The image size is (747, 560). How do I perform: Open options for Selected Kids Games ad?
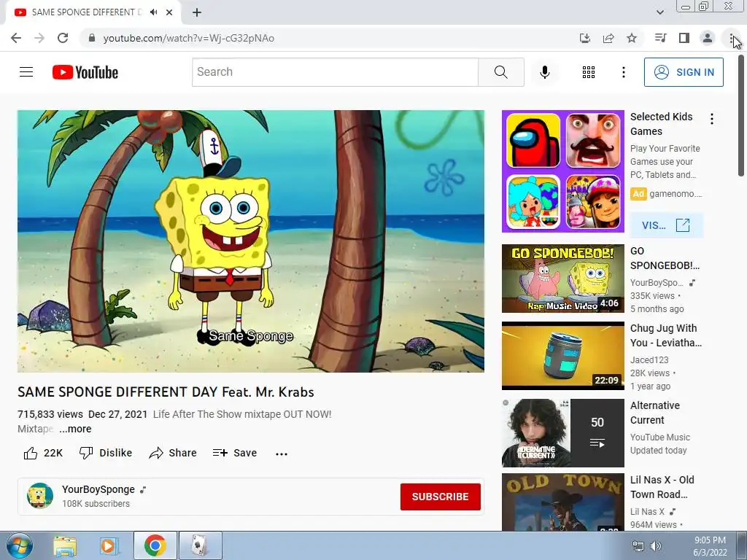click(x=712, y=119)
